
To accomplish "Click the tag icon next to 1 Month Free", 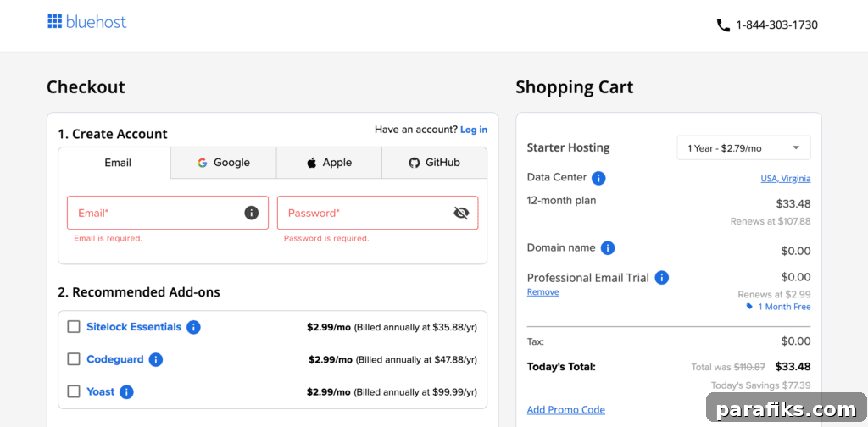I will click(x=749, y=307).
